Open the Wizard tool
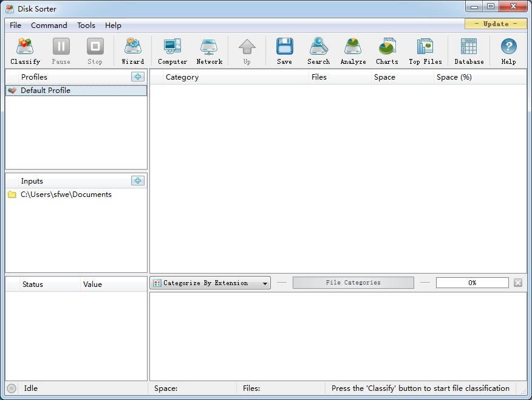Viewport: 532px width, 400px height. point(132,51)
